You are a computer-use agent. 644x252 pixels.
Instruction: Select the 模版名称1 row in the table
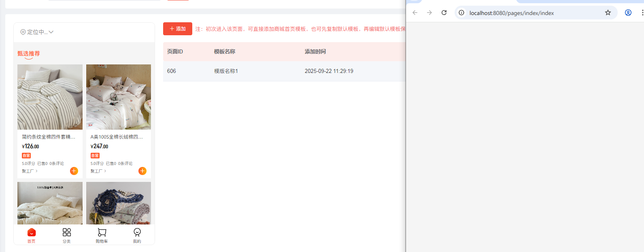(226, 71)
